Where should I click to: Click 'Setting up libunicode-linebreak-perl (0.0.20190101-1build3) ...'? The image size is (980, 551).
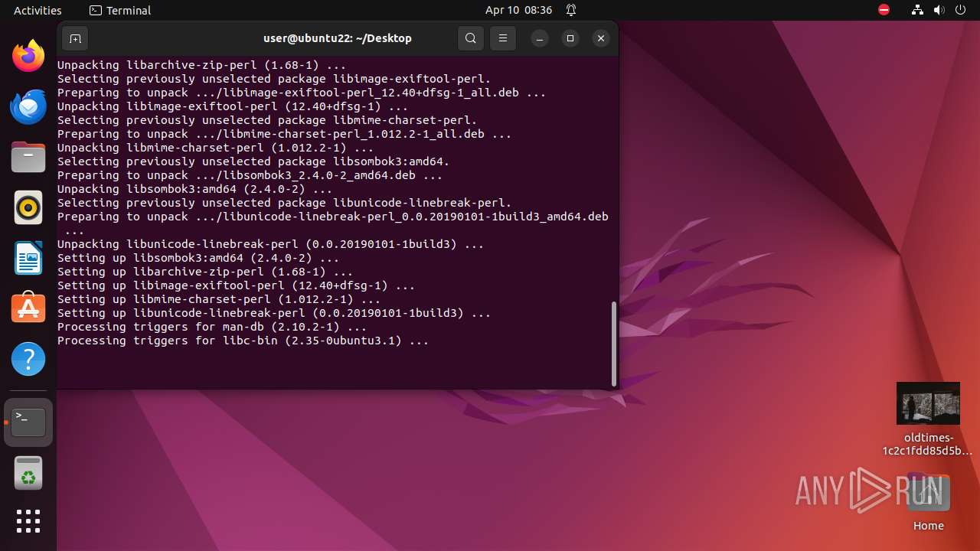tap(274, 313)
